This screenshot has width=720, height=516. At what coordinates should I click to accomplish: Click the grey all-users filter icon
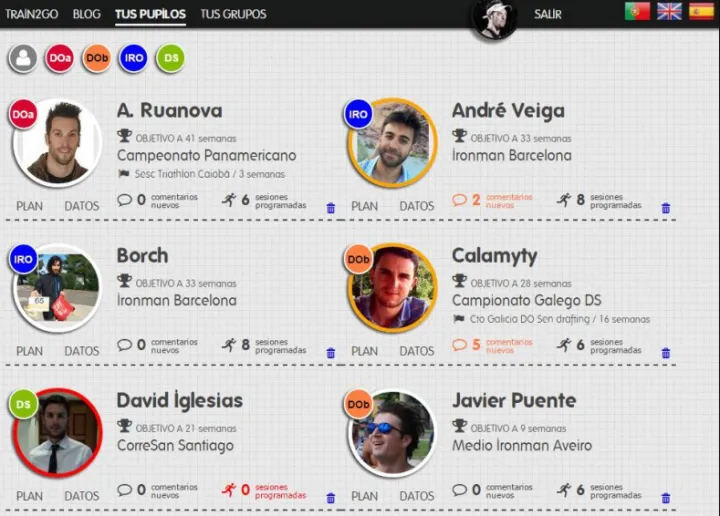pos(22,58)
